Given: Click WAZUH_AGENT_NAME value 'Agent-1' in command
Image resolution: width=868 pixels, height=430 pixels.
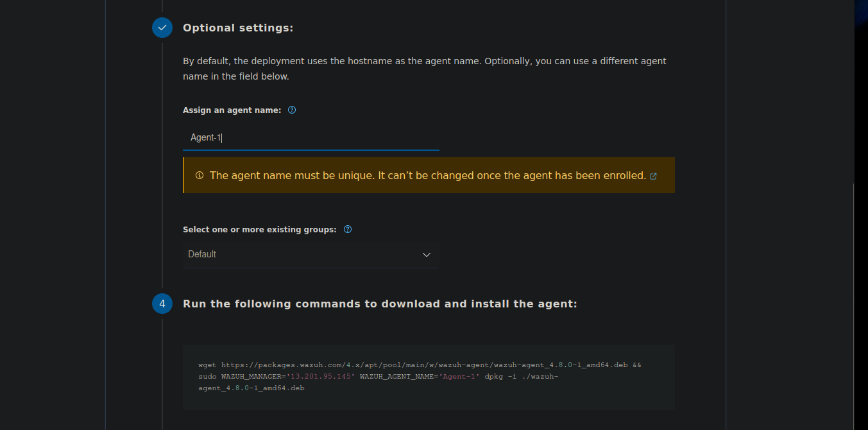Looking at the screenshot, I should pyautogui.click(x=460, y=376).
